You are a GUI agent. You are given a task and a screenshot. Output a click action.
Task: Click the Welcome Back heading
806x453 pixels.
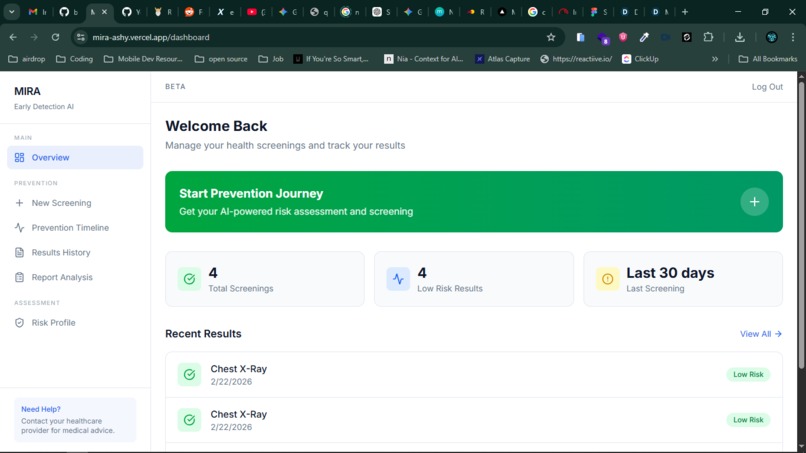[x=216, y=126]
